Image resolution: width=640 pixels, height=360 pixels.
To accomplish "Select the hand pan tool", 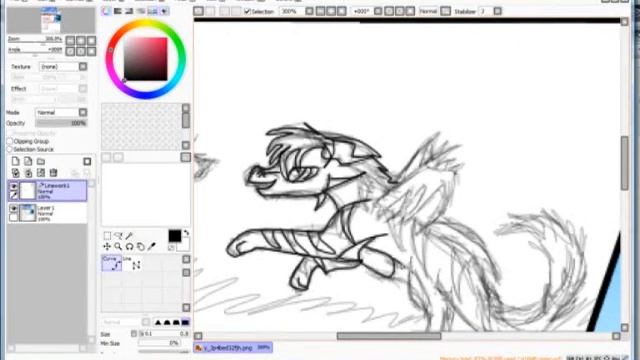I will coord(140,247).
